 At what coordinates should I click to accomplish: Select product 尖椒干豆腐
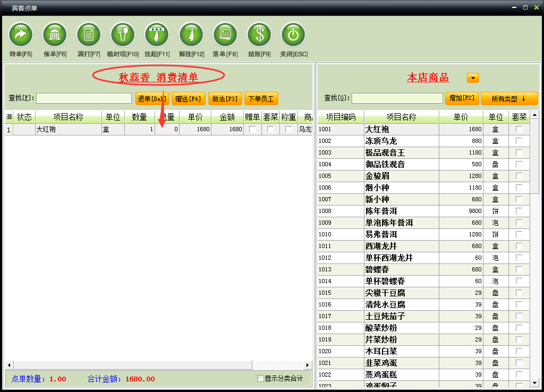423,293
